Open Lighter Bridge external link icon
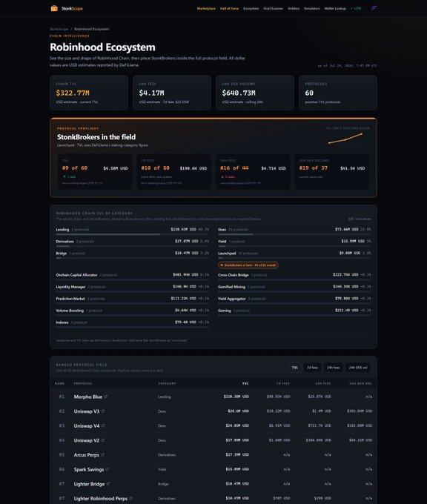Screen dimensions: 427x504 click(108, 484)
